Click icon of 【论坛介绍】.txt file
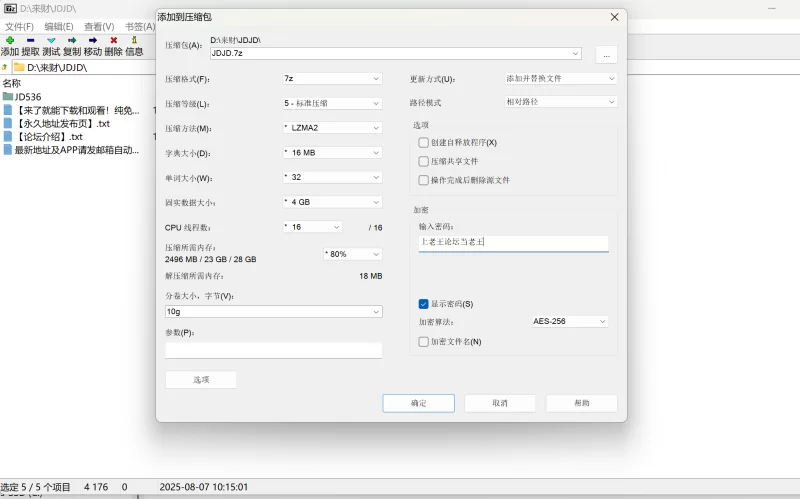 click(8, 136)
